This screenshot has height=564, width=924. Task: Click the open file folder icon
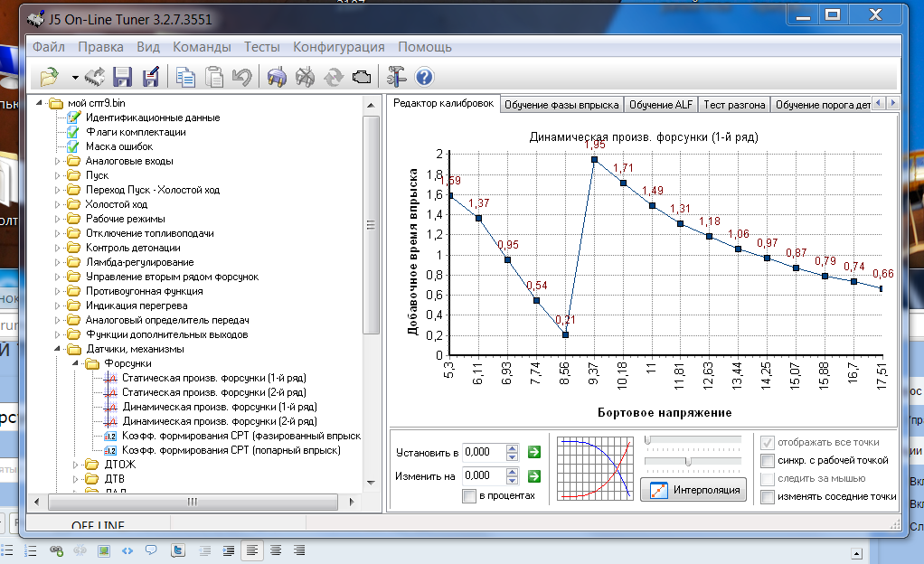(x=49, y=77)
